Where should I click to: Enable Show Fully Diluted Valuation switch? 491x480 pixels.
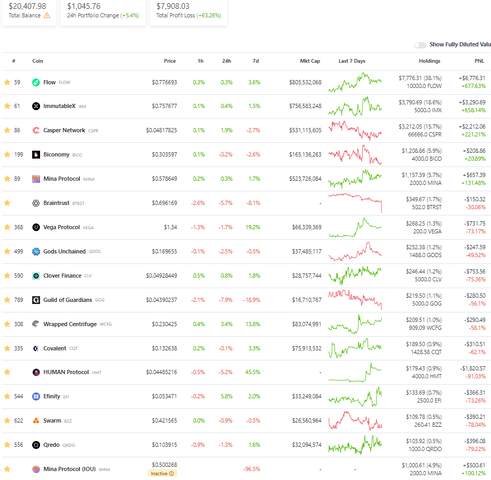coord(420,45)
